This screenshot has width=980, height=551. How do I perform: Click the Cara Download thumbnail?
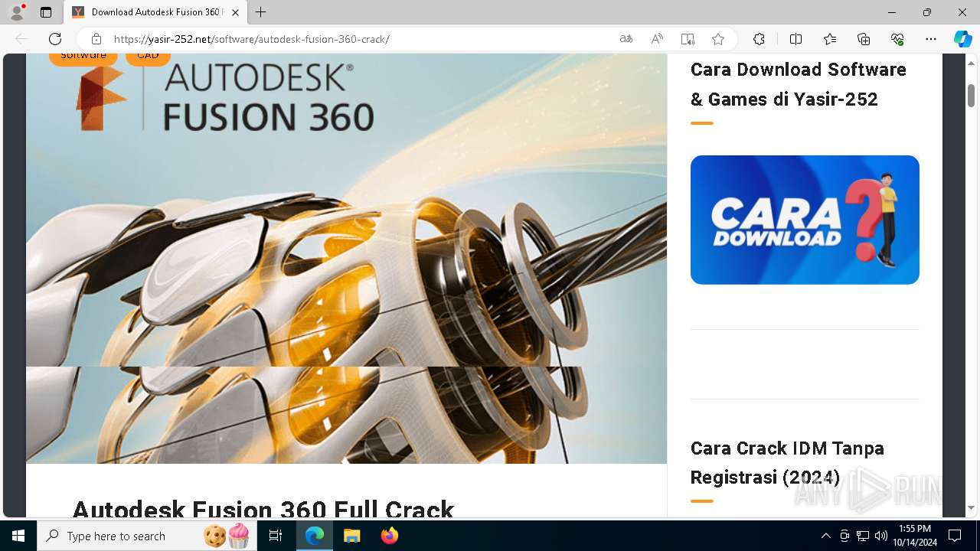click(805, 220)
